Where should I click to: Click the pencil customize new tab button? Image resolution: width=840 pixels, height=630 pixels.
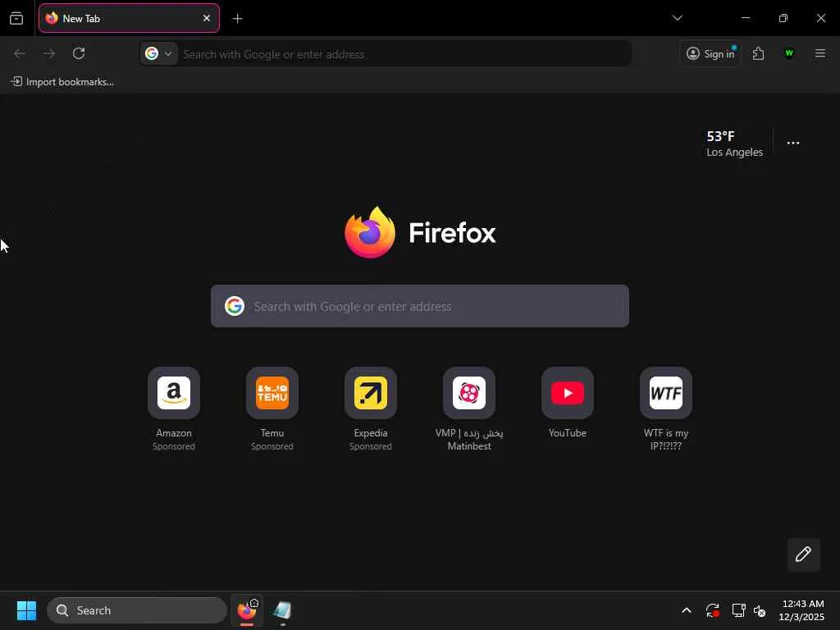(x=803, y=555)
